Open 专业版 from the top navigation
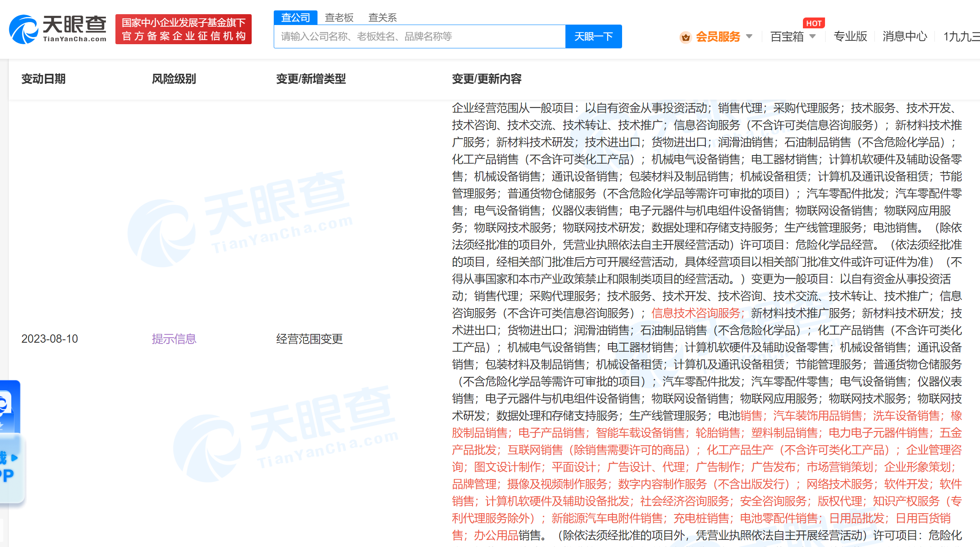The width and height of the screenshot is (980, 547). [850, 37]
